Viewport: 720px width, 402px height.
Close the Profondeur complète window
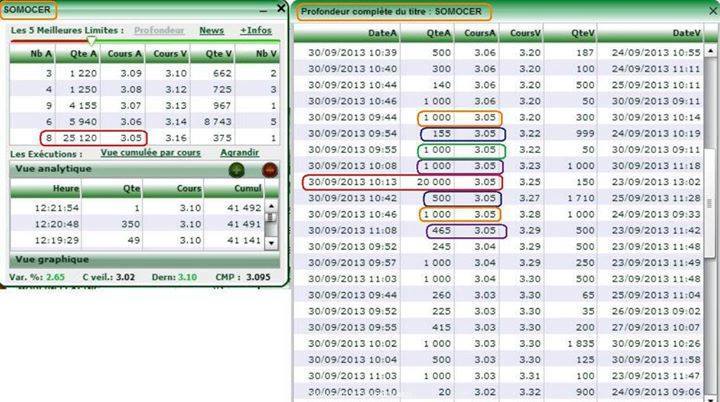[x=713, y=11]
